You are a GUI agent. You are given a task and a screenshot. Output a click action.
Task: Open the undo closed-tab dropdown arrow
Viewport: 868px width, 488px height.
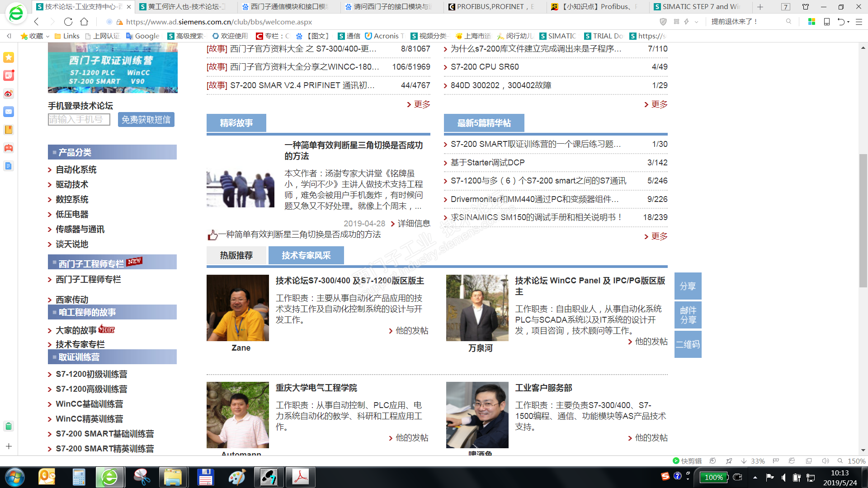coord(849,22)
